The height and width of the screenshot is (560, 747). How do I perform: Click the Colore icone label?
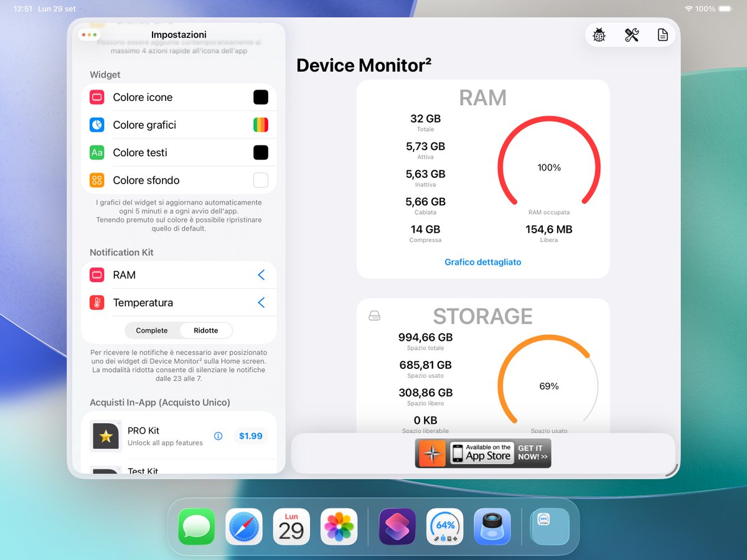(x=143, y=97)
